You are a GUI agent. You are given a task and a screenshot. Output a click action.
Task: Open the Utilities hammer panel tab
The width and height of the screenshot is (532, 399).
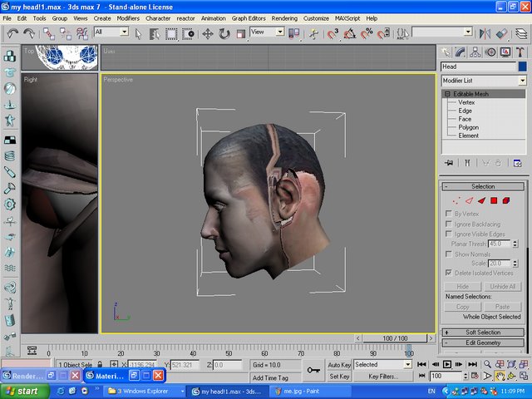pos(519,52)
